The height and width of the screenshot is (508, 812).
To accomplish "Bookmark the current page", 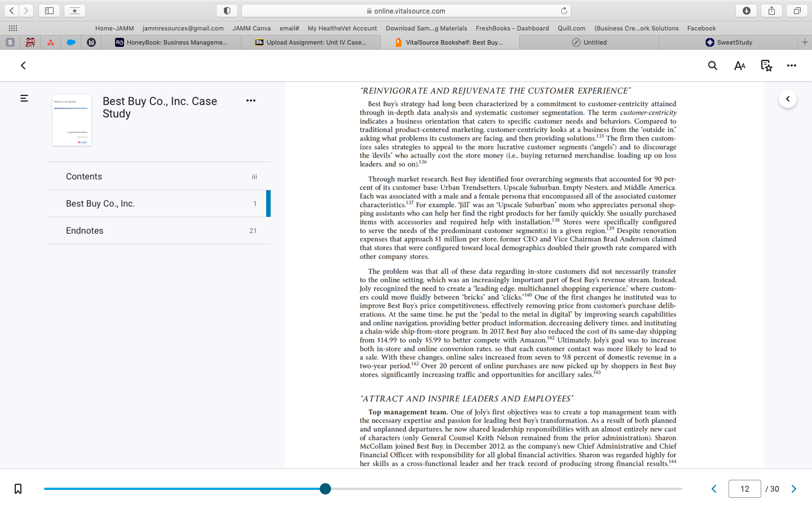I will click(x=18, y=489).
